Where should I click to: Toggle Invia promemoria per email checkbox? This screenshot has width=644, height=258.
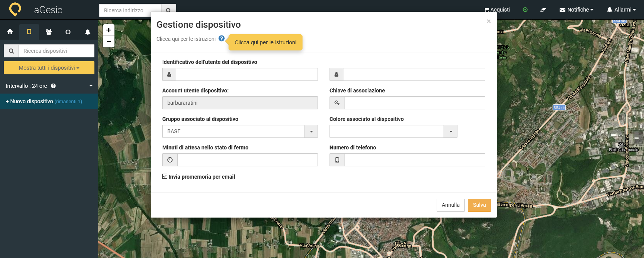165,176
